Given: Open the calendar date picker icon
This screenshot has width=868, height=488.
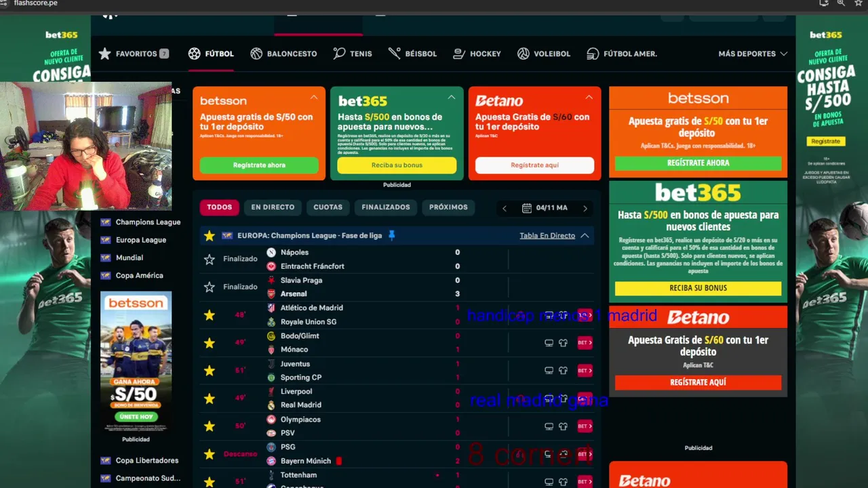Looking at the screenshot, I should tap(526, 208).
